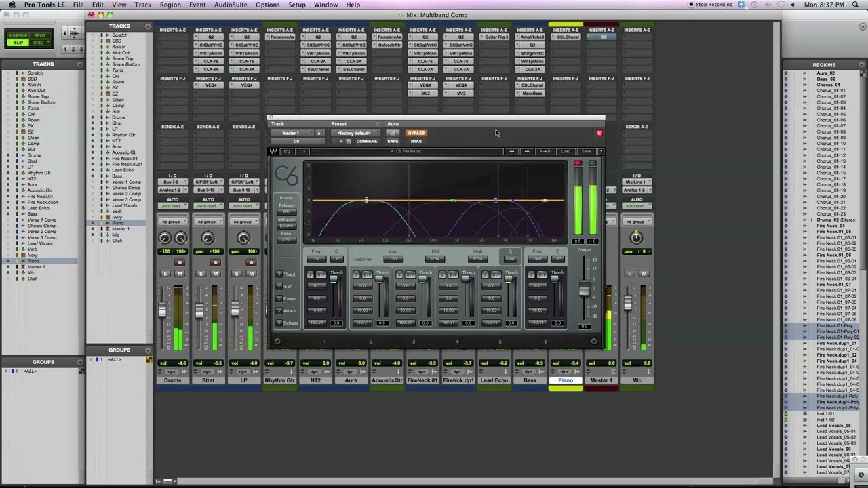Screen dimensions: 868x488
Task: Load the previous preset with the left arrow
Action: tap(512, 151)
